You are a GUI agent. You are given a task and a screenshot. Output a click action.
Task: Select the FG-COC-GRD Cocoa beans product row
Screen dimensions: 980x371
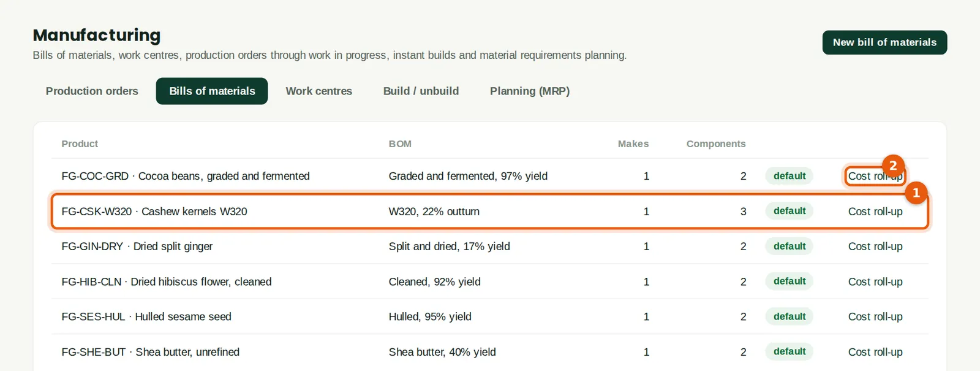[x=489, y=176]
